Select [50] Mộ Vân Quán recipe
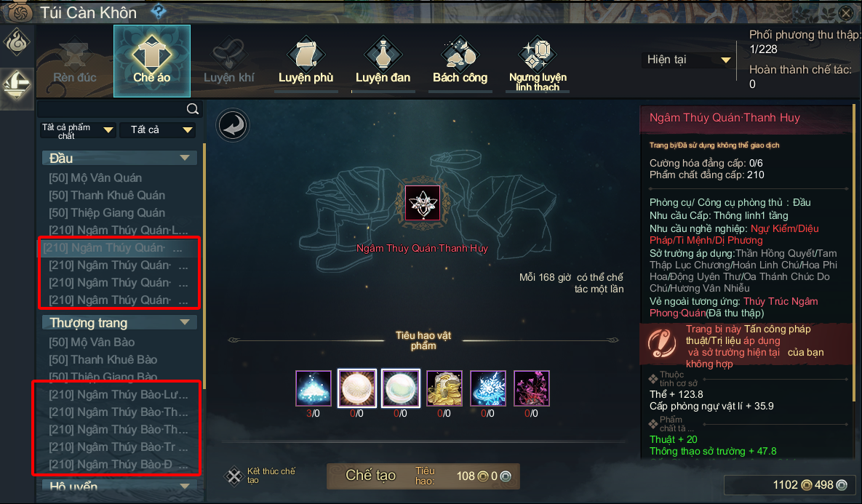Viewport: 862px width, 504px height. point(95,178)
